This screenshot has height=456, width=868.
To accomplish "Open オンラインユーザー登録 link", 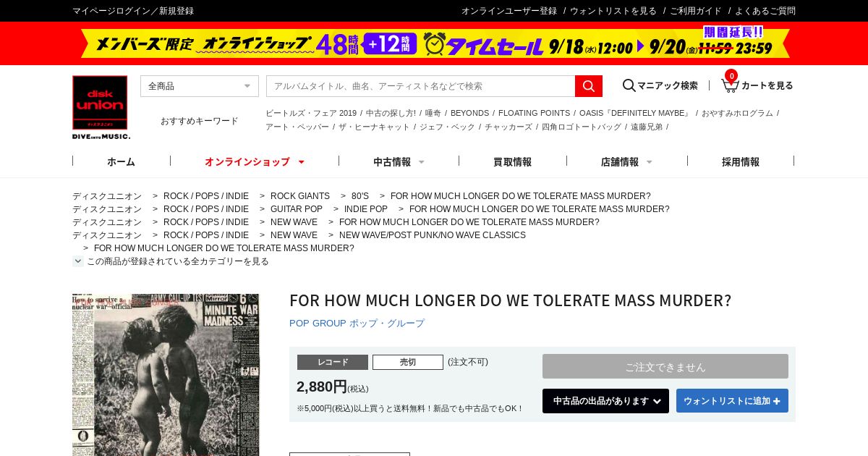I will pos(509,11).
